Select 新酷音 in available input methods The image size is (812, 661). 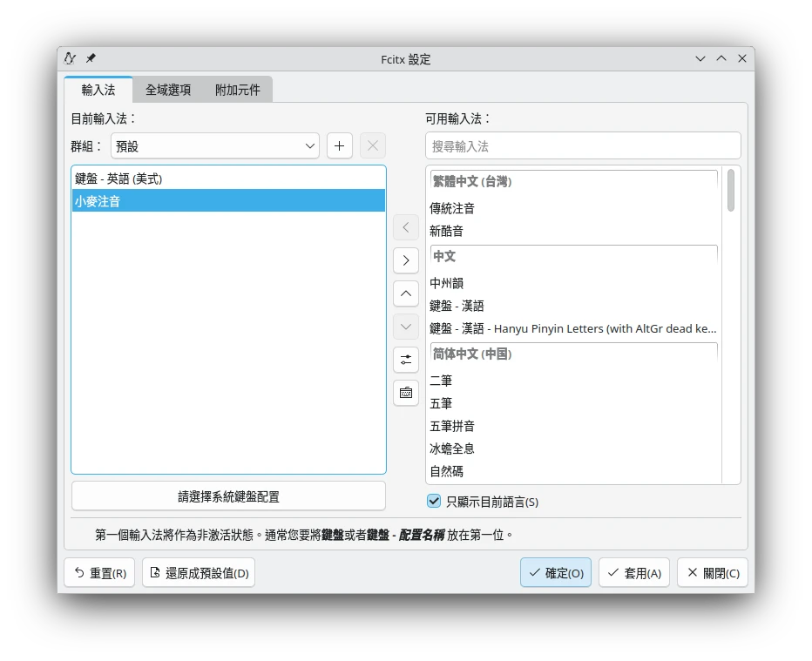coord(447,231)
